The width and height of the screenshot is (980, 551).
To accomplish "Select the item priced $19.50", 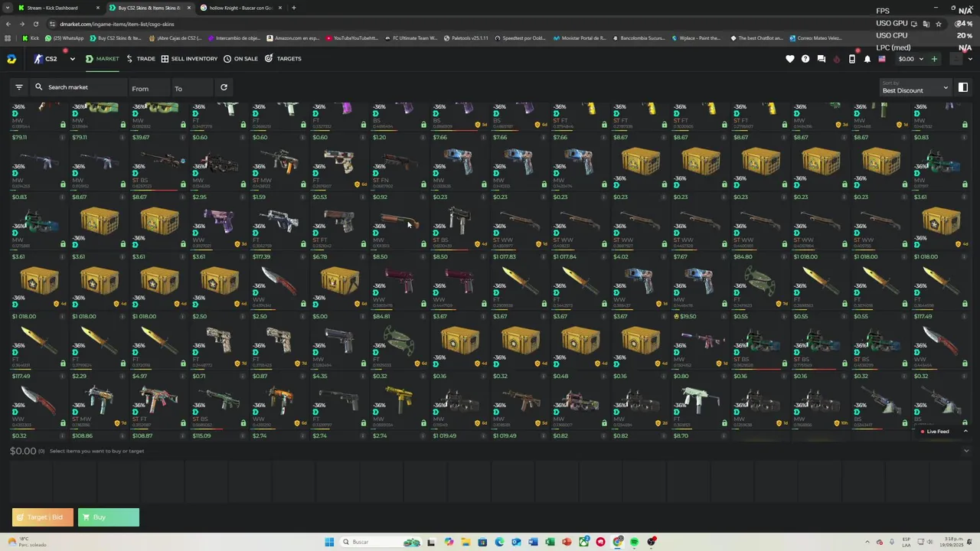I will click(x=700, y=343).
